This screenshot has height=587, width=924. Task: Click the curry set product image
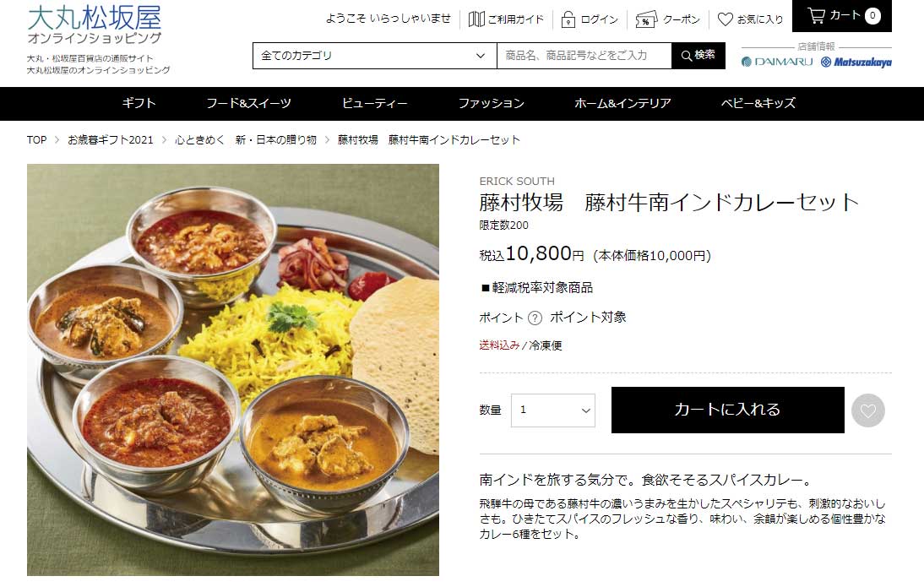coord(233,370)
